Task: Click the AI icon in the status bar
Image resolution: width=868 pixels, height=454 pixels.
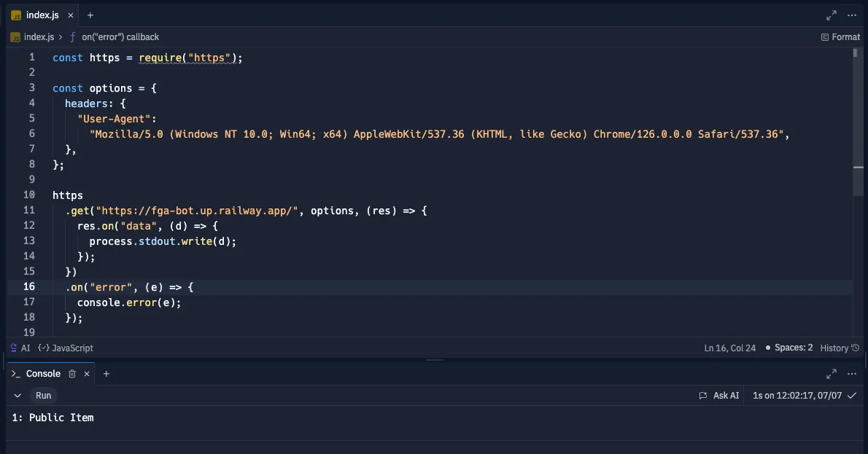Action: point(12,348)
